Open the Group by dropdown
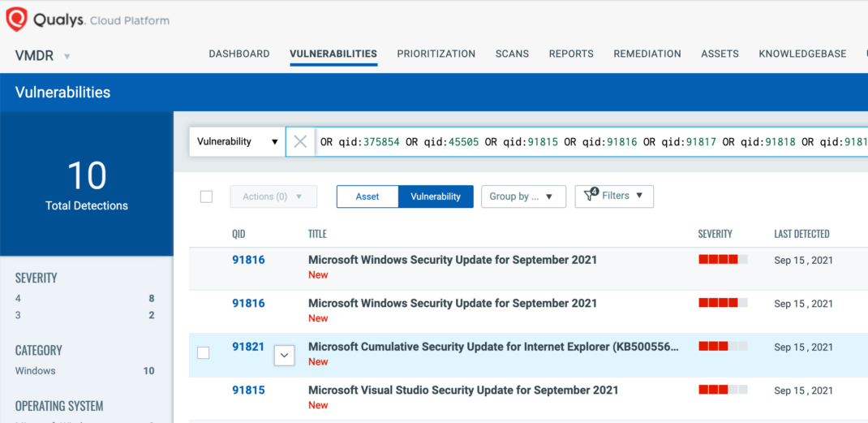The width and height of the screenshot is (868, 423). pyautogui.click(x=523, y=196)
